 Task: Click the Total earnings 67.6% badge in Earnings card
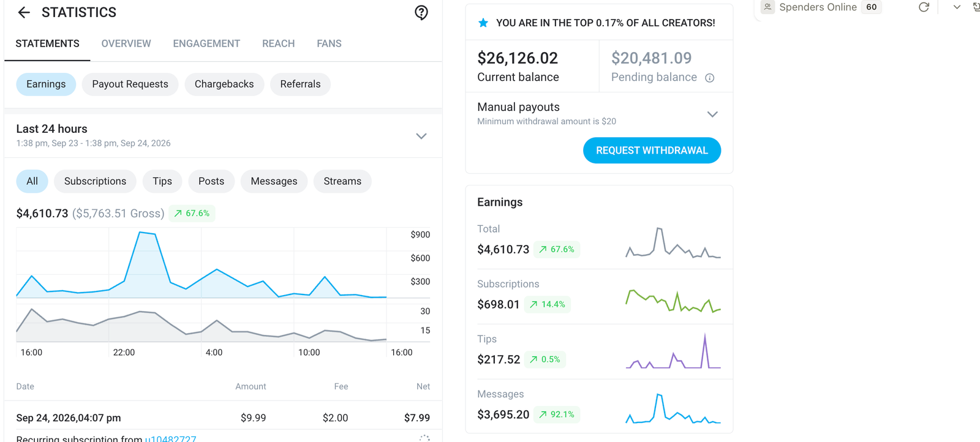557,249
